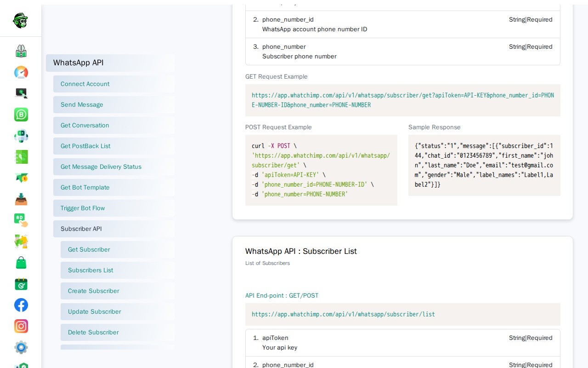Viewport: 588px width, 368px height.
Task: Open the Facebook icon in sidebar
Action: click(x=21, y=305)
